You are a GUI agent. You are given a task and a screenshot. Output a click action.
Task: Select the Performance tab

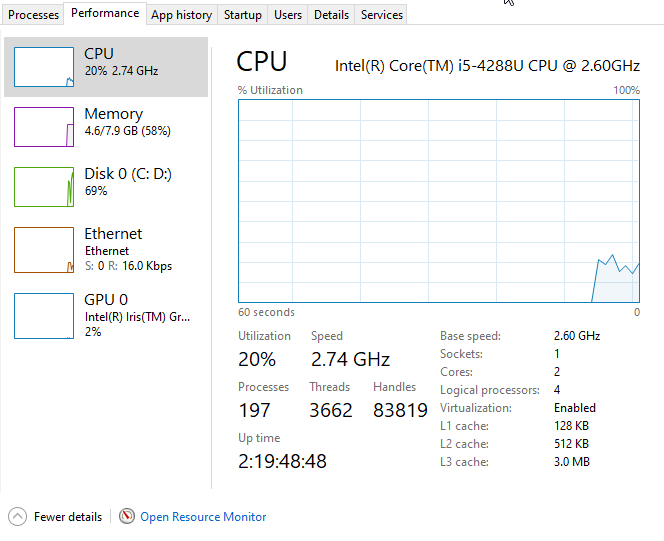[x=105, y=13]
